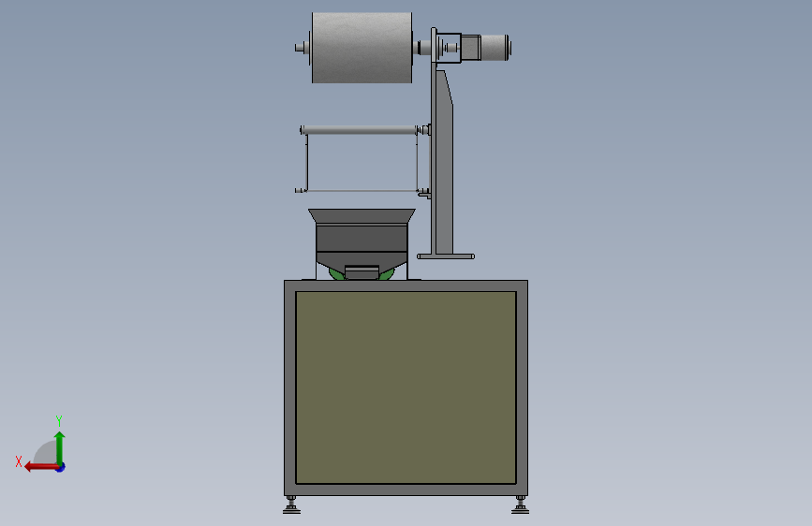Click the red X axis arrow
812x526 pixels.
coord(41,467)
